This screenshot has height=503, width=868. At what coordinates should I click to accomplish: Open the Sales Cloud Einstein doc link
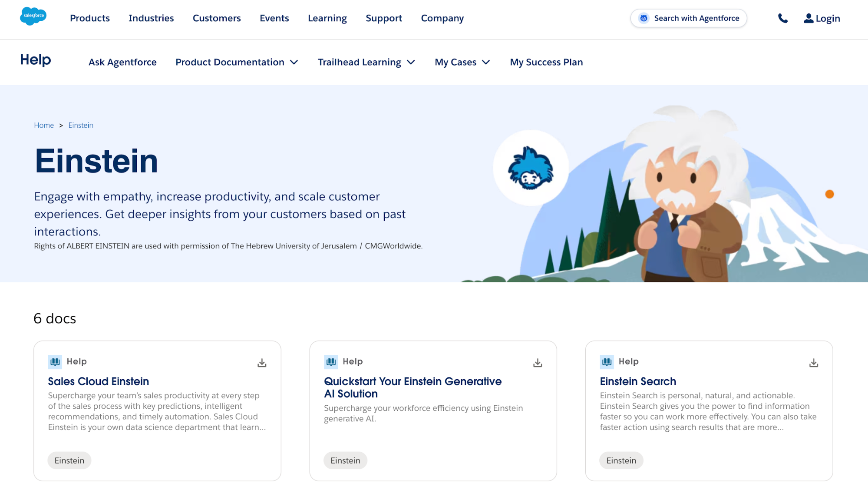coord(98,381)
